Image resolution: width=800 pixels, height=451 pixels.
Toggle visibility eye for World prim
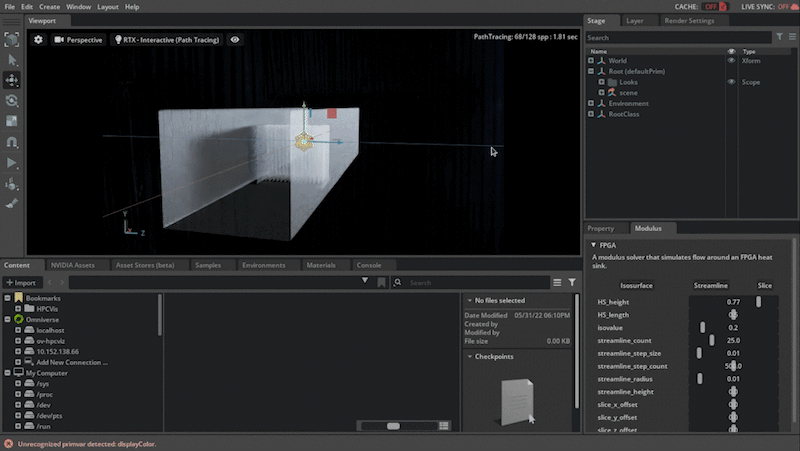tap(731, 61)
